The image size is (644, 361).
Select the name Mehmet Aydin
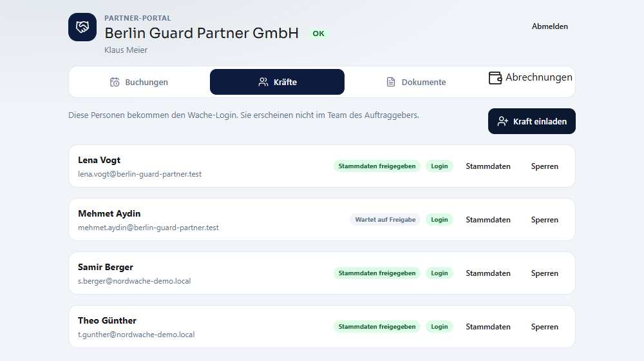click(109, 214)
